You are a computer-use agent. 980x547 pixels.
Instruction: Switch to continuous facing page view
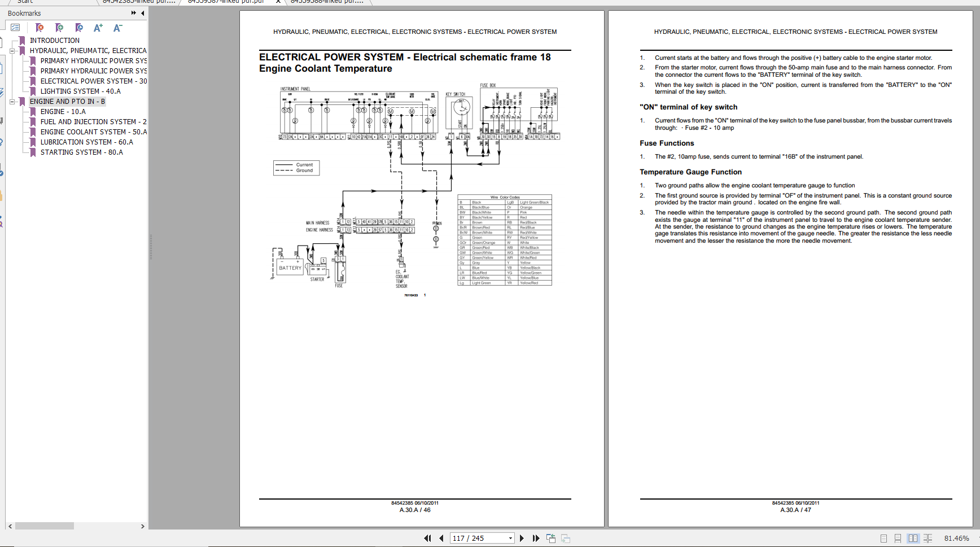(928, 539)
